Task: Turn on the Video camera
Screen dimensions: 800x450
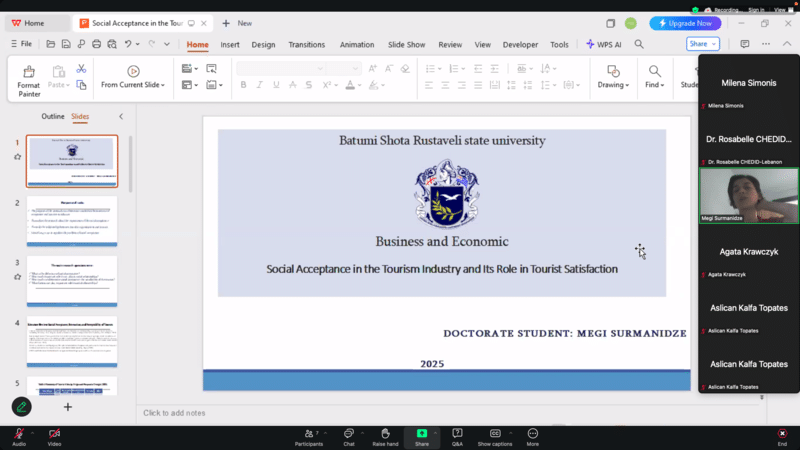Action: click(x=54, y=433)
